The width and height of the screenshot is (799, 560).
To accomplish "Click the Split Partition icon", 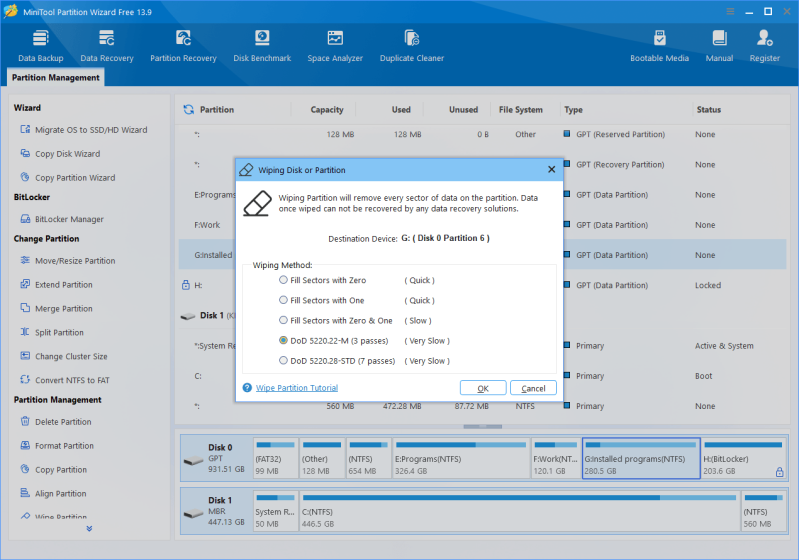I will pyautogui.click(x=25, y=332).
